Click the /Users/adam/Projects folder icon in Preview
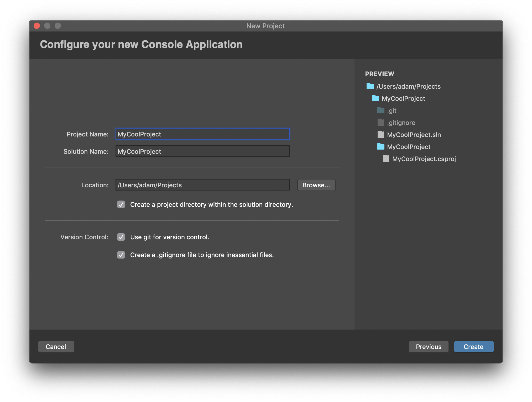The height and width of the screenshot is (402, 532). tap(370, 86)
